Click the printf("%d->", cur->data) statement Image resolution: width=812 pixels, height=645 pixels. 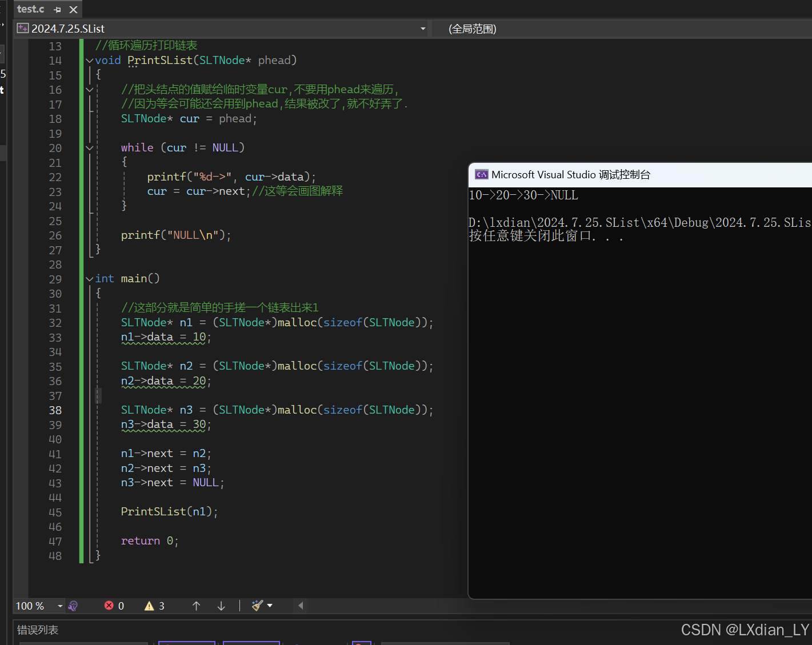[231, 177]
